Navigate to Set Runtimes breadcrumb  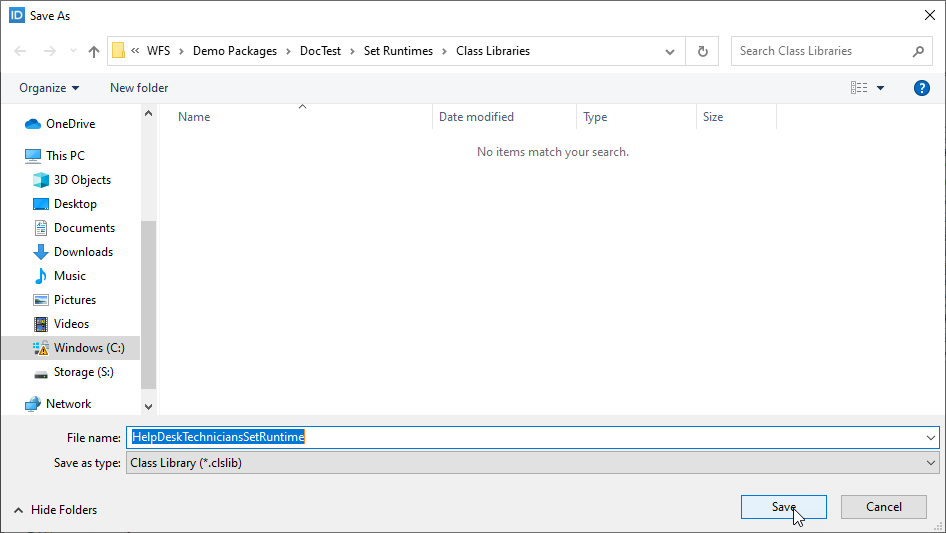click(398, 51)
